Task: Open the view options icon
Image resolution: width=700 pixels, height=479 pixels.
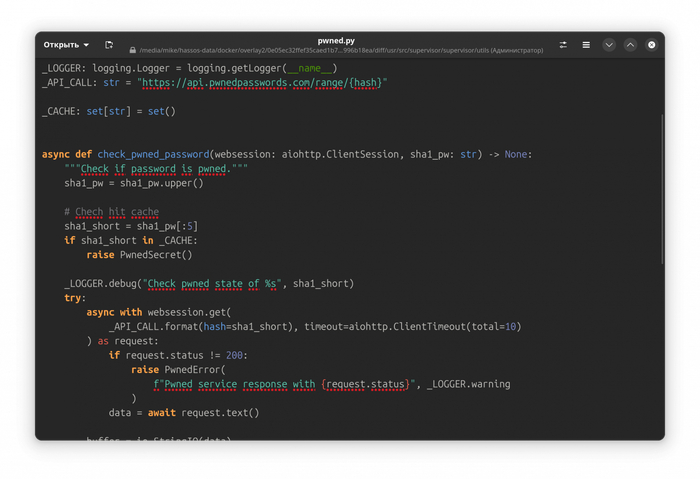Action: [x=563, y=45]
